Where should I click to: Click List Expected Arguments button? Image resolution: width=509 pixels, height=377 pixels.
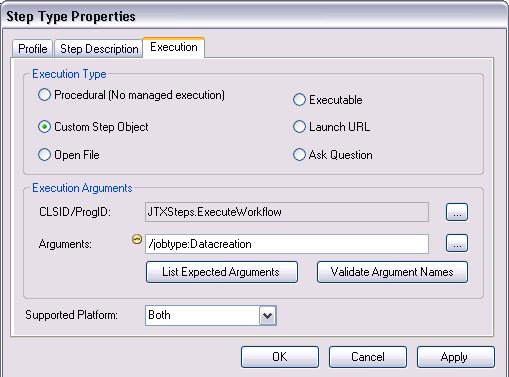222,272
